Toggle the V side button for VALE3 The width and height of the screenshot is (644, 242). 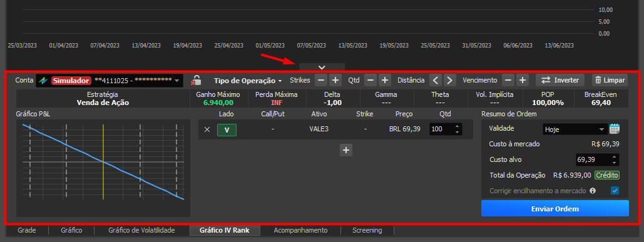point(227,129)
